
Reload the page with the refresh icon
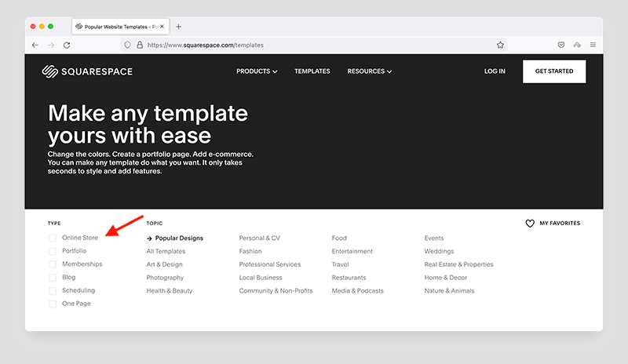tap(67, 45)
